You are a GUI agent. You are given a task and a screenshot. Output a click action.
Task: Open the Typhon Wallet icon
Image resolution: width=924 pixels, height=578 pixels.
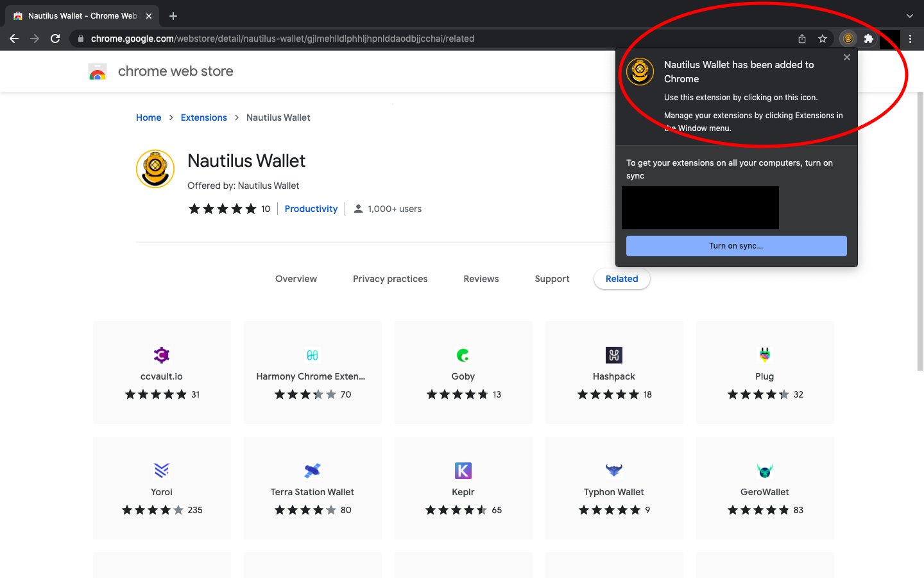tap(614, 471)
